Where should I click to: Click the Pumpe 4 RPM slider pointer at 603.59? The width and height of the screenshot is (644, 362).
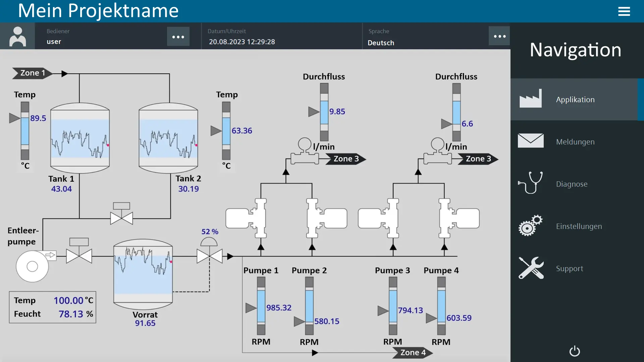431,318
